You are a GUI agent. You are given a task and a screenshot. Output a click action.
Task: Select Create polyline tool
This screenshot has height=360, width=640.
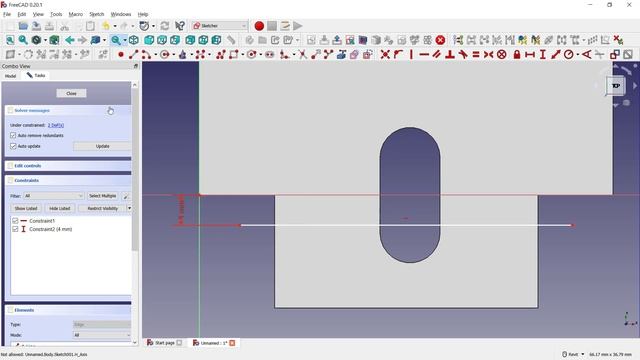tap(221, 54)
